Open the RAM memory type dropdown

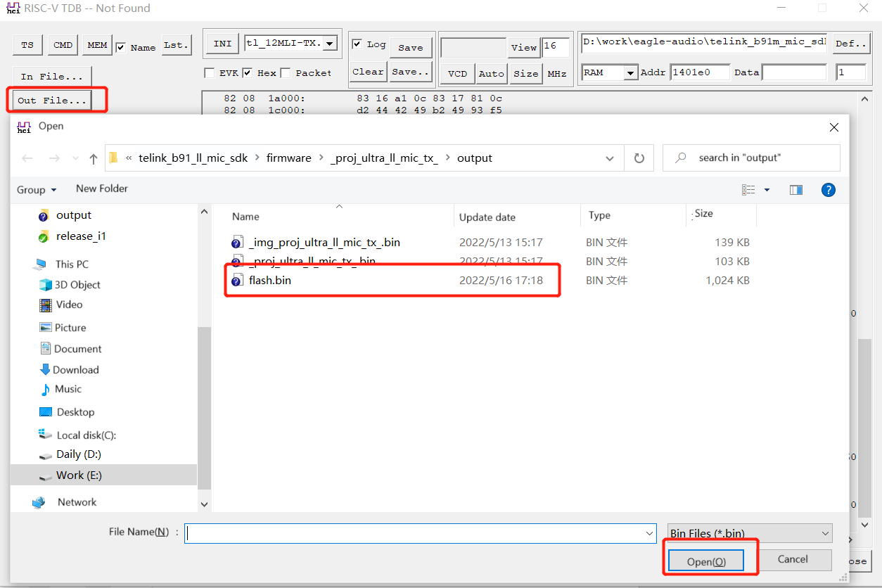(629, 72)
